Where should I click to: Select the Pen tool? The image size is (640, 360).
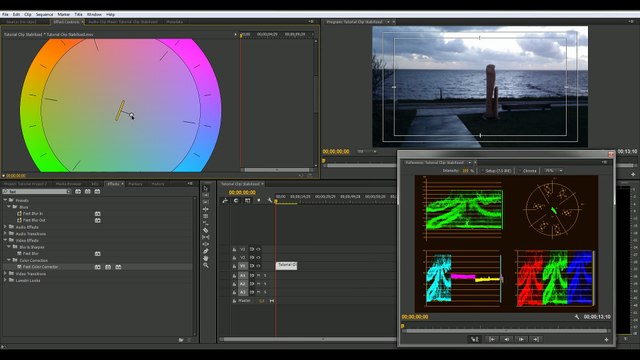click(x=206, y=251)
